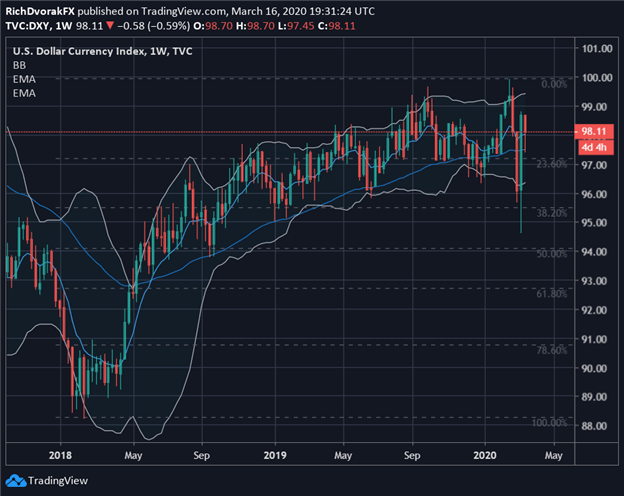Click the 23.60% Fibonacci level label
This screenshot has height=496, width=624.
pyautogui.click(x=550, y=165)
